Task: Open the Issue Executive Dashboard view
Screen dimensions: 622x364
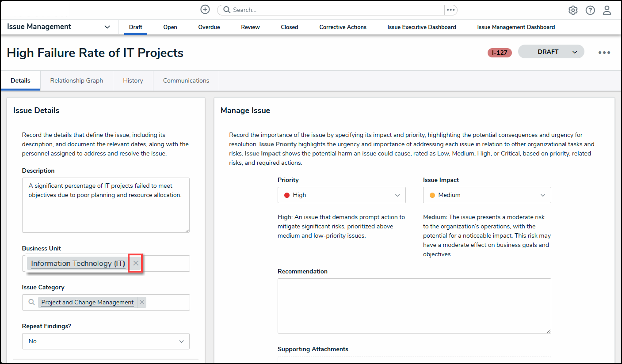Action: pyautogui.click(x=422, y=27)
